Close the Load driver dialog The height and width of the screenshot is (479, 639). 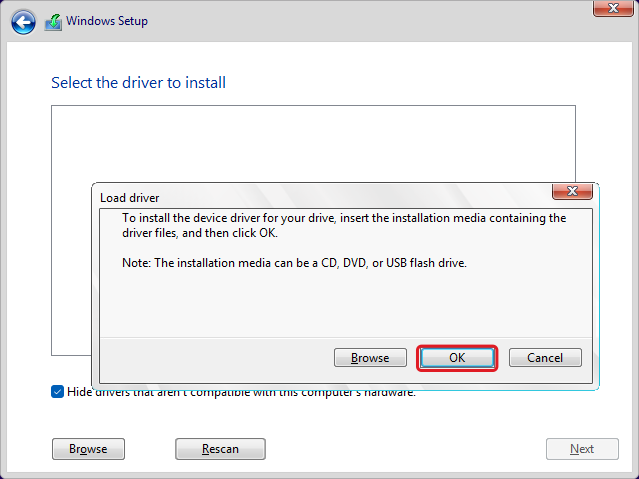coord(572,191)
